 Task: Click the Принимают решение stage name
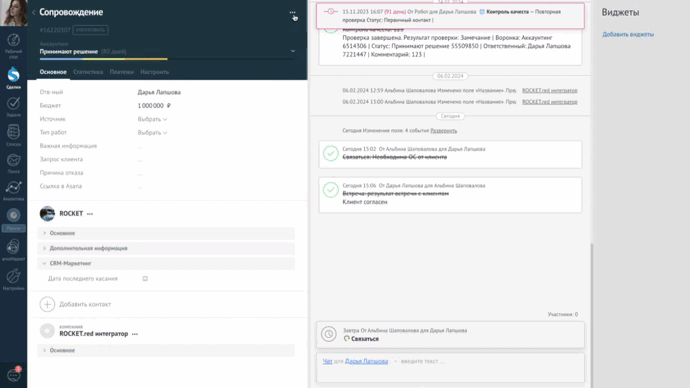[x=69, y=51]
